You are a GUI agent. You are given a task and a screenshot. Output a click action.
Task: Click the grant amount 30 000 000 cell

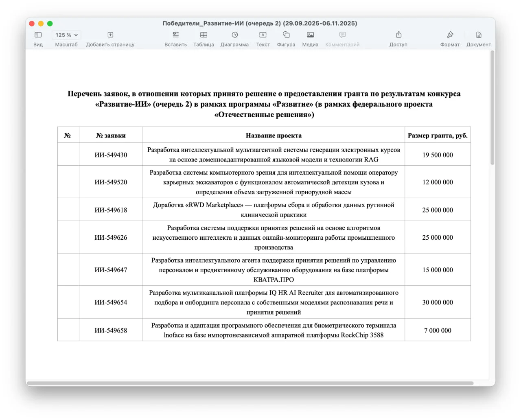click(438, 302)
